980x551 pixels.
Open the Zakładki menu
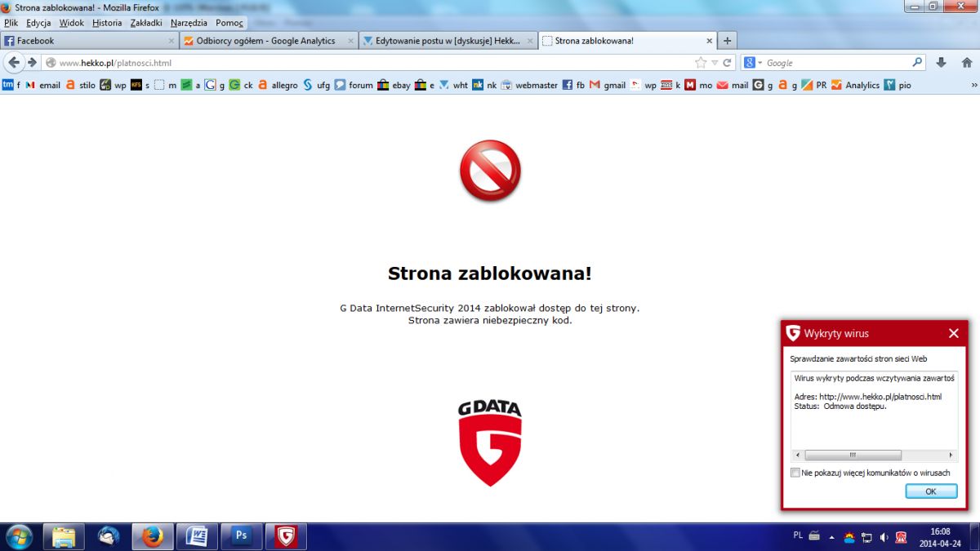tap(146, 23)
